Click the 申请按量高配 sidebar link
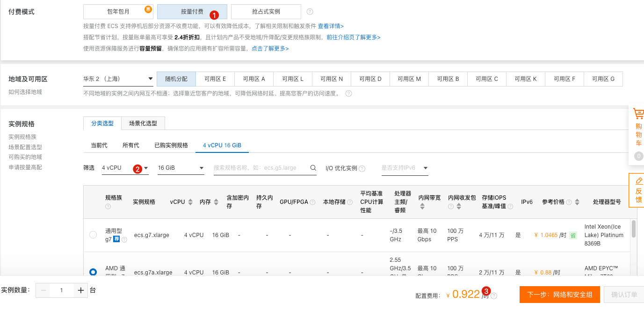 click(x=25, y=167)
